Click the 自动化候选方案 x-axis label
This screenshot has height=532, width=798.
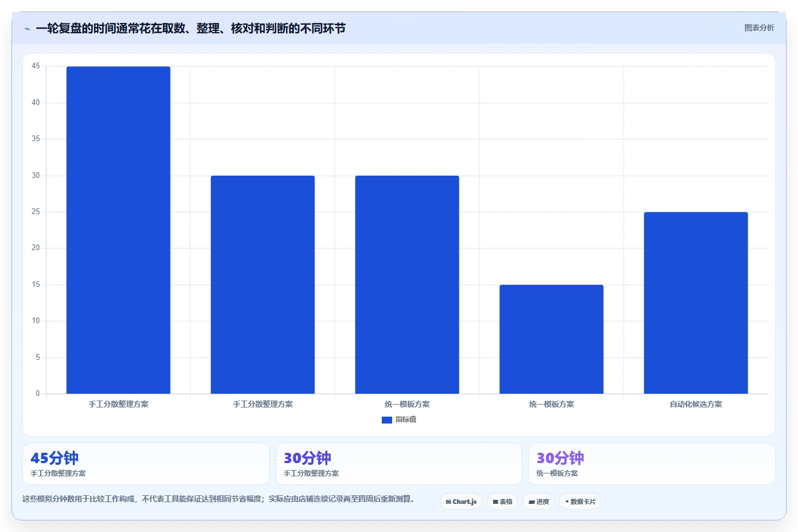pyautogui.click(x=696, y=404)
